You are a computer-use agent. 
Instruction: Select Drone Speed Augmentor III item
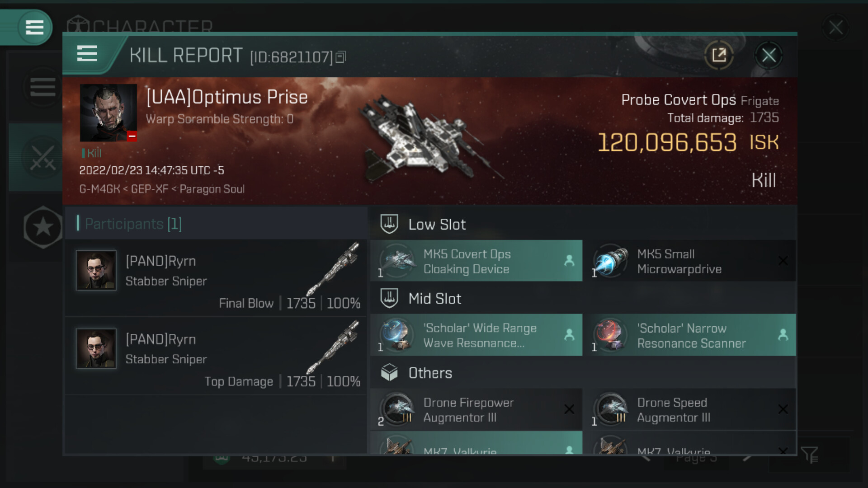click(690, 409)
